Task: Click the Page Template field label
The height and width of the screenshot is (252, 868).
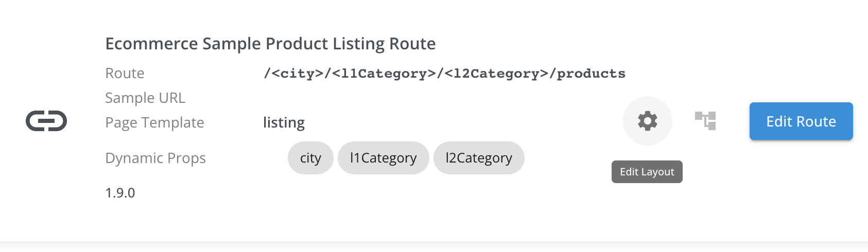Action: tap(154, 122)
